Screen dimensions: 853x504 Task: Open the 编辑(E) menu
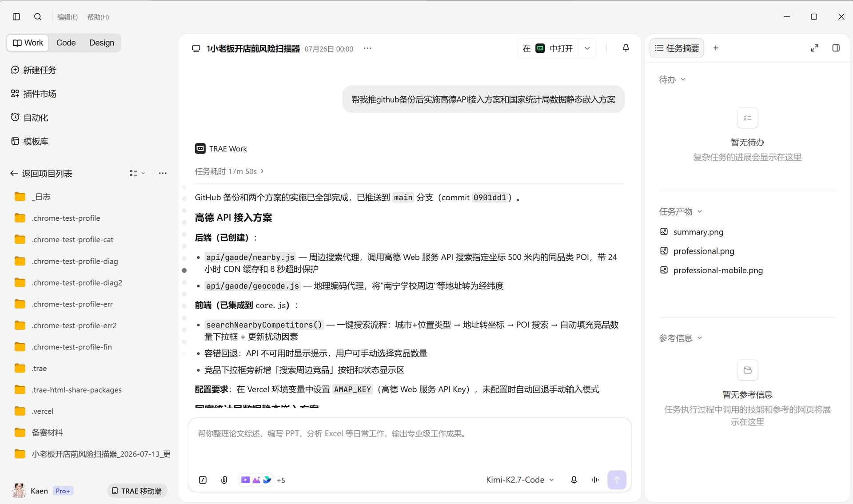(68, 17)
